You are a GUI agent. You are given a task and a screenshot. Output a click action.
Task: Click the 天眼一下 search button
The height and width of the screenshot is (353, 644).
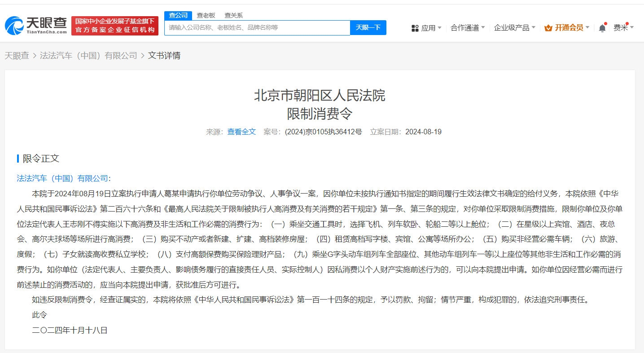[x=368, y=28]
